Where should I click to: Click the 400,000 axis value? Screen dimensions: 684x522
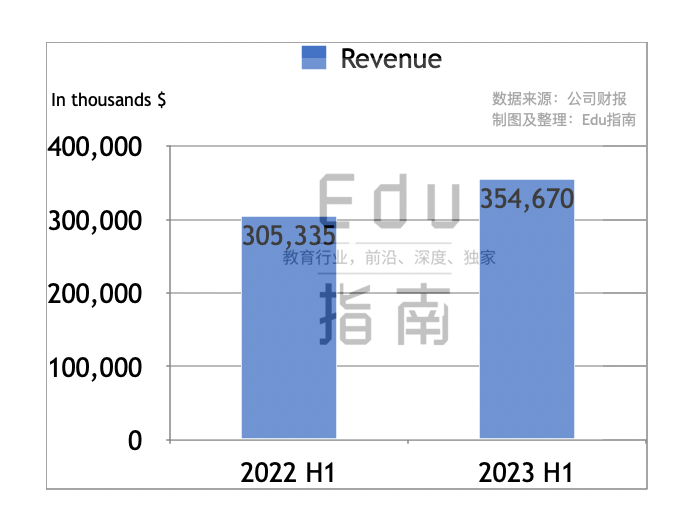(95, 147)
